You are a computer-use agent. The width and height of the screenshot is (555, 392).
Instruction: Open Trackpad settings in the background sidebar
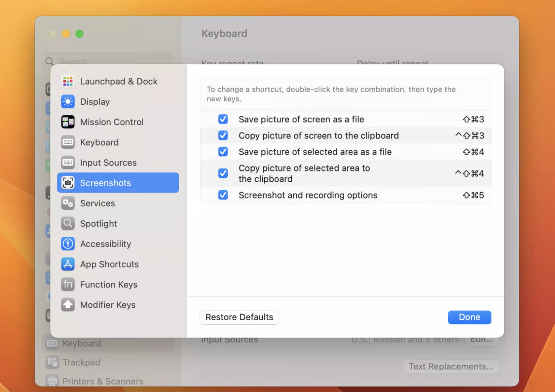(81, 362)
